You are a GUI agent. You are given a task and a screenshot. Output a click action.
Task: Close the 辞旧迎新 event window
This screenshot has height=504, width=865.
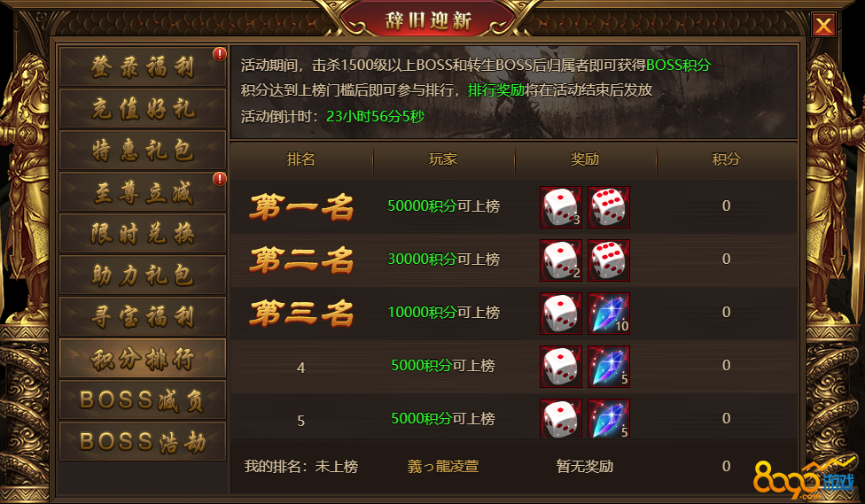click(823, 26)
